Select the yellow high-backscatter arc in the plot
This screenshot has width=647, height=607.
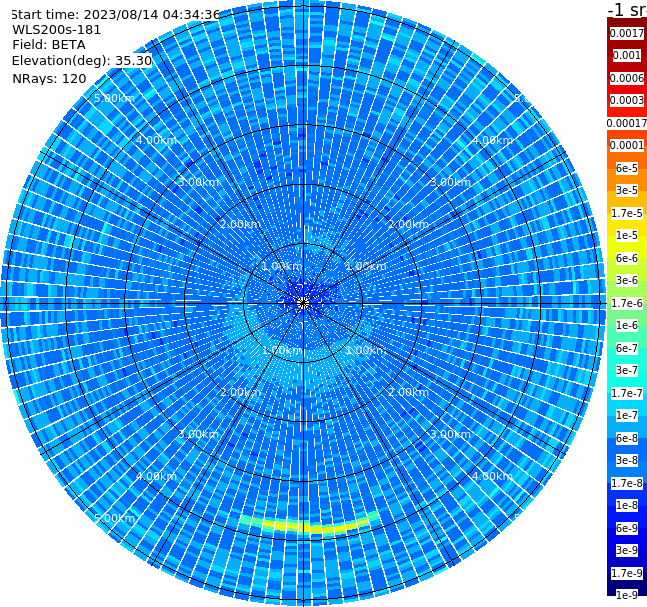pyautogui.click(x=309, y=525)
